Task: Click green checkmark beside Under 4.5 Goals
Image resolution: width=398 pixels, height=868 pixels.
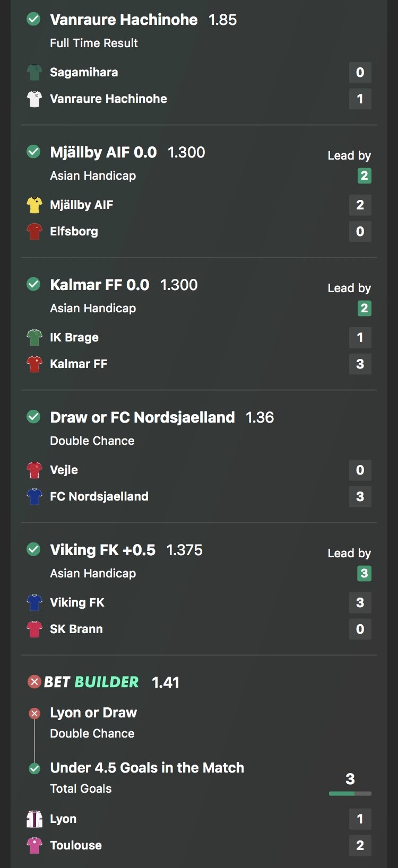Action: coord(34,768)
